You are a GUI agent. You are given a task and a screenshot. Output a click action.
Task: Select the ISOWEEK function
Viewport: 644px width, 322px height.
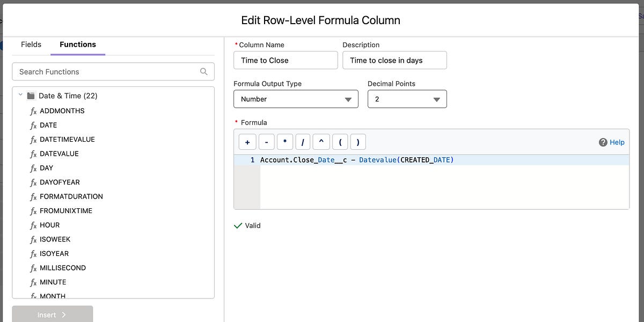tap(55, 239)
